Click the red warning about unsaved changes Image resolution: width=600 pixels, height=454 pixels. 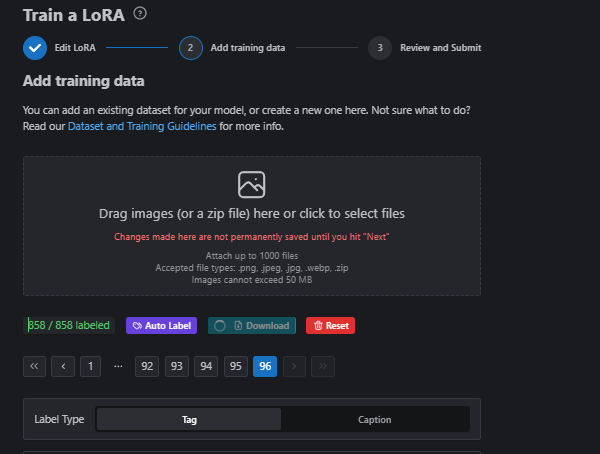(252, 237)
